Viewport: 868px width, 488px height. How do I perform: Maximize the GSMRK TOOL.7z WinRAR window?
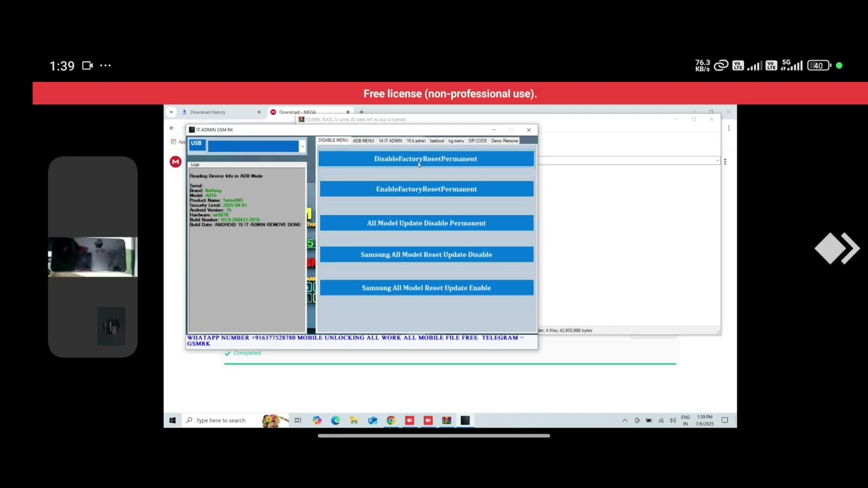tap(694, 119)
